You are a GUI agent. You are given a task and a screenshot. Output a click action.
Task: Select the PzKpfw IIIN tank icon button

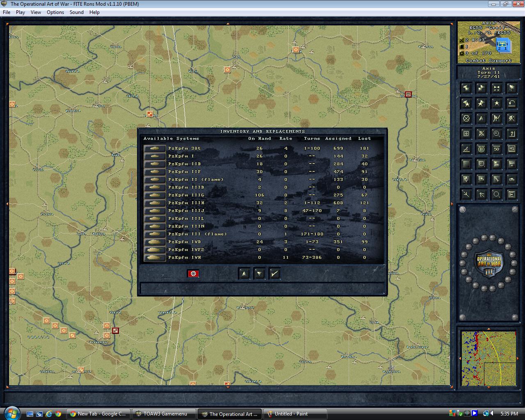click(155, 226)
